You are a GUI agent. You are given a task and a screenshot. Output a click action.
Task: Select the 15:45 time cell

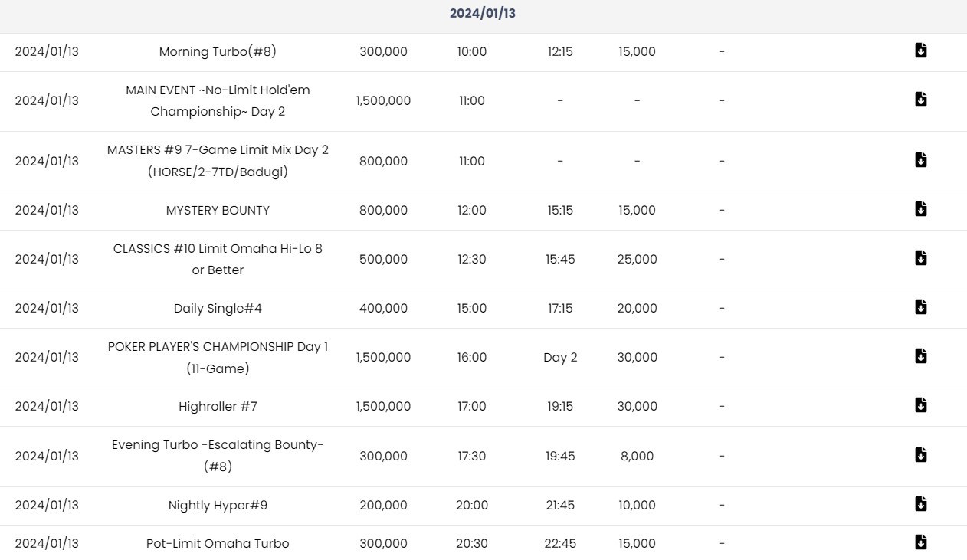(560, 259)
